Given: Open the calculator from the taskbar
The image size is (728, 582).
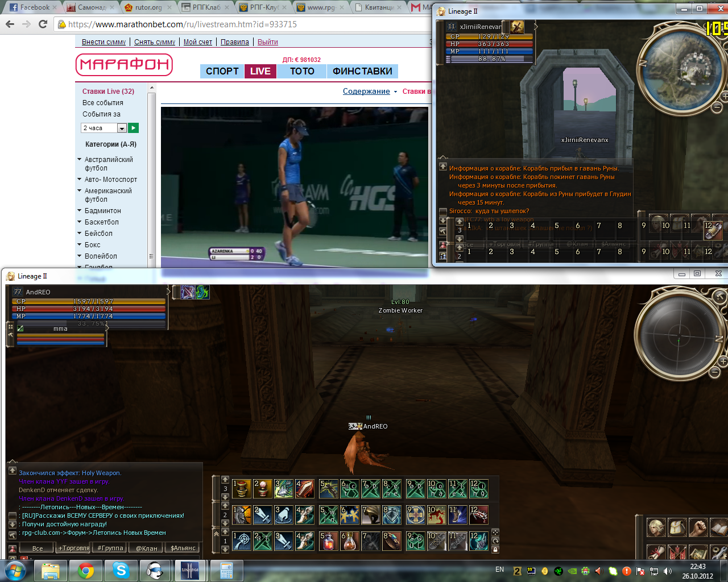Looking at the screenshot, I should click(226, 570).
